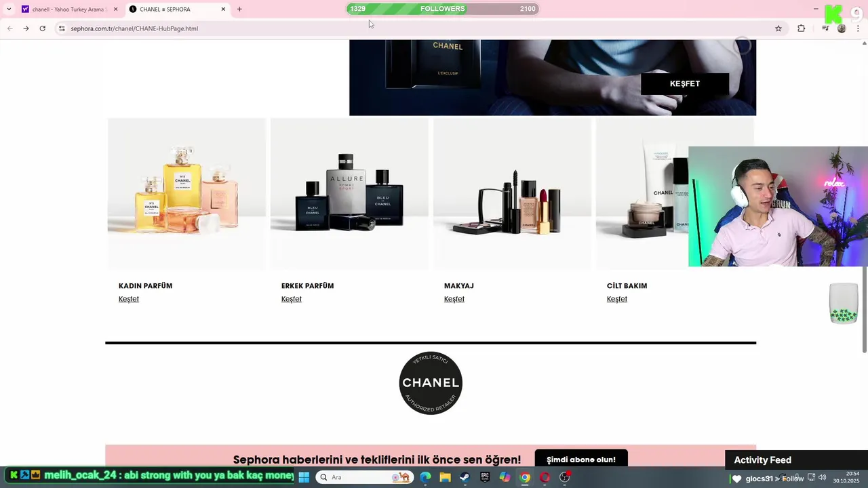Open the Chrome profile avatar
Image resolution: width=868 pixels, height=488 pixels.
(842, 28)
